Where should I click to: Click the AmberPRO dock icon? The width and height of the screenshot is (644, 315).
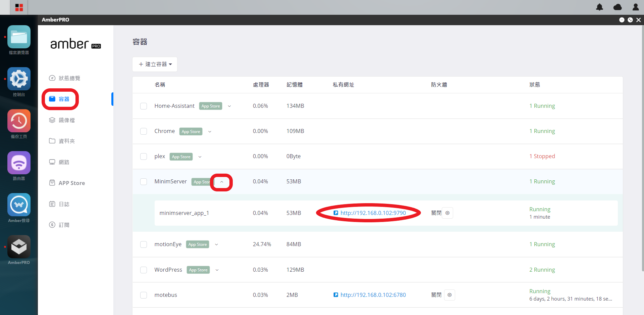tap(19, 247)
